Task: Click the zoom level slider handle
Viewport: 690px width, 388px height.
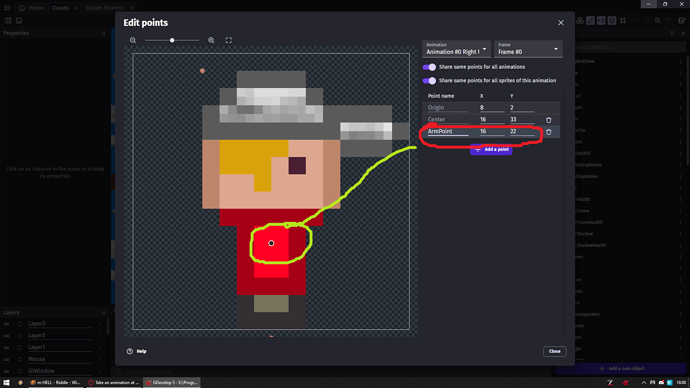Action: tap(172, 40)
